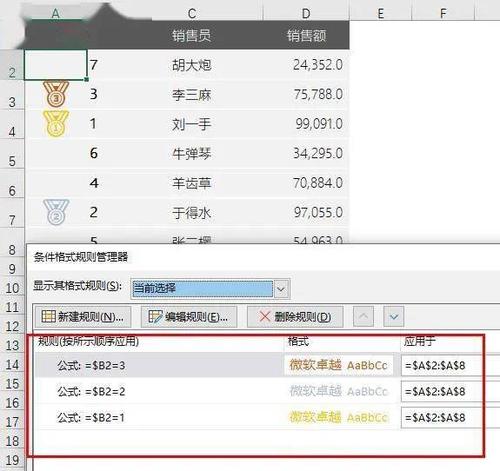500x471 pixels.
Task: Move rule down with the down arrow button
Action: [394, 316]
